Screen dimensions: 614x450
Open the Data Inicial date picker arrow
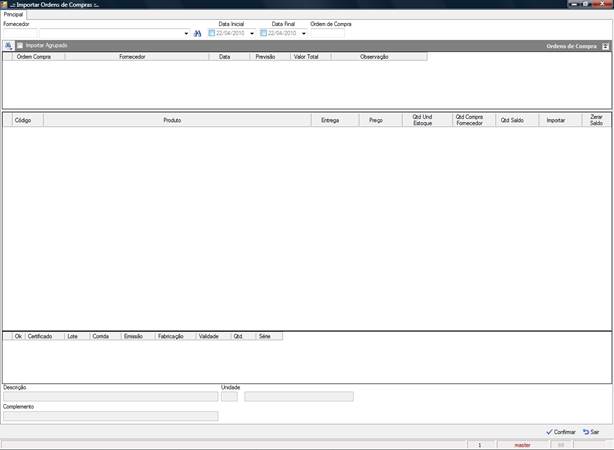click(252, 34)
